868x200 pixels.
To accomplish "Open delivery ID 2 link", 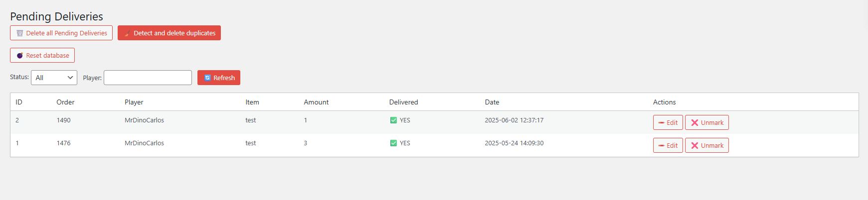I will click(x=17, y=120).
